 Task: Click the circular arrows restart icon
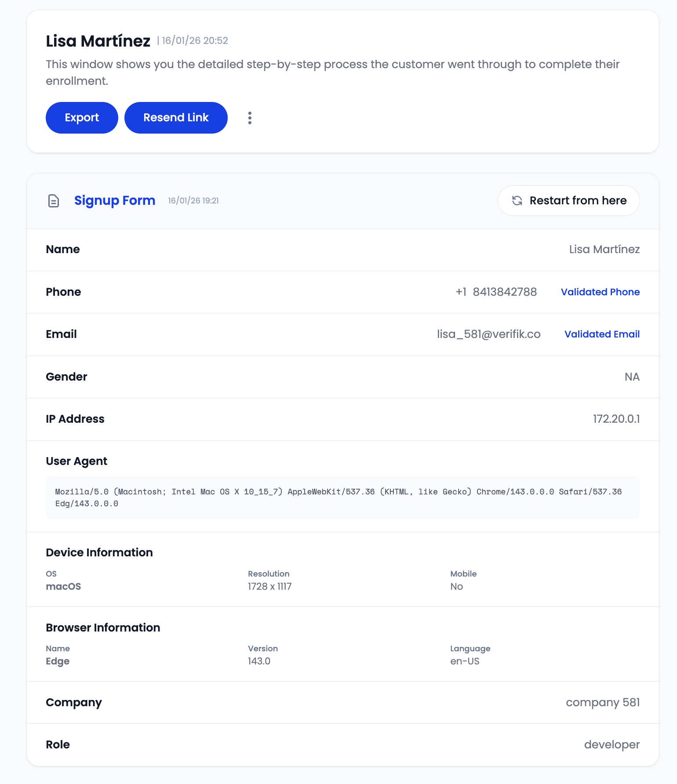[x=517, y=201]
